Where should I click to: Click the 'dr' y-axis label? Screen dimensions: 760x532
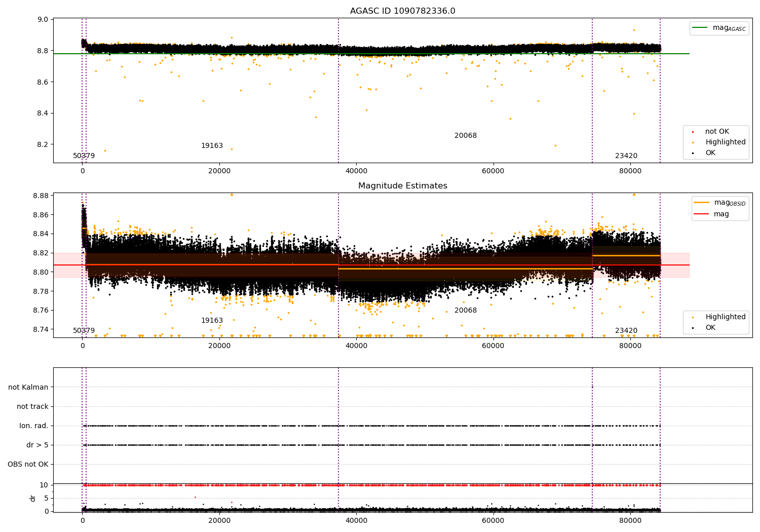pos(33,499)
